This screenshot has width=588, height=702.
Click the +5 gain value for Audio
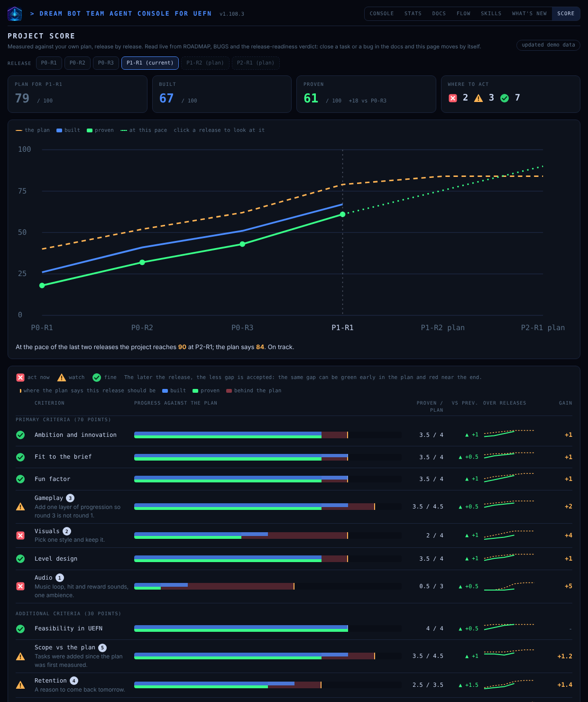569,586
